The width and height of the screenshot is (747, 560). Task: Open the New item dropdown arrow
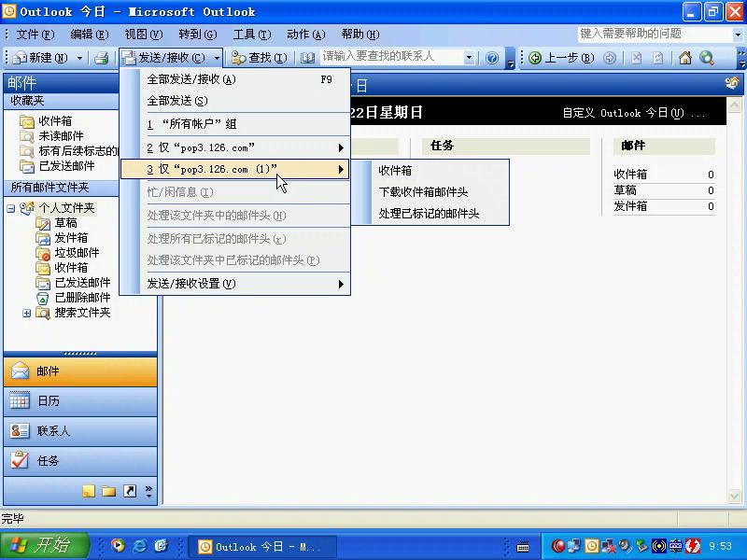pos(79,58)
